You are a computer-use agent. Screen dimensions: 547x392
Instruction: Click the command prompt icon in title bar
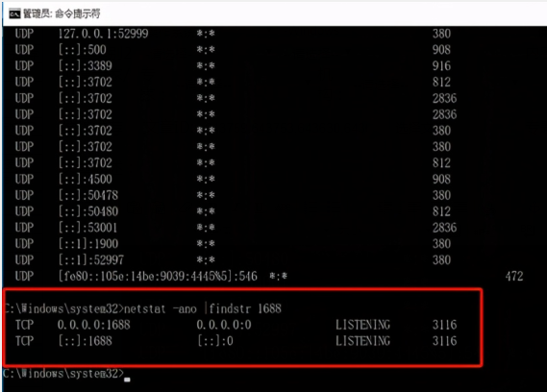(14, 13)
